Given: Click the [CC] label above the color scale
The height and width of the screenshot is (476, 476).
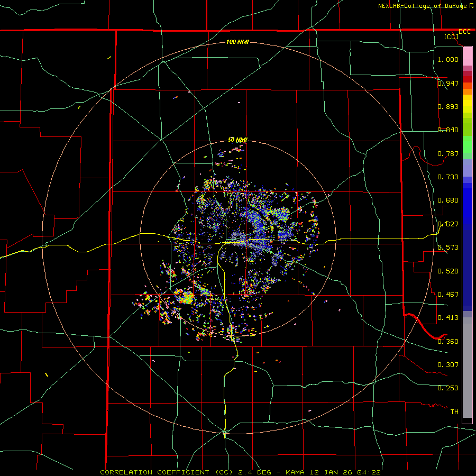Looking at the screenshot, I should pos(451,36).
